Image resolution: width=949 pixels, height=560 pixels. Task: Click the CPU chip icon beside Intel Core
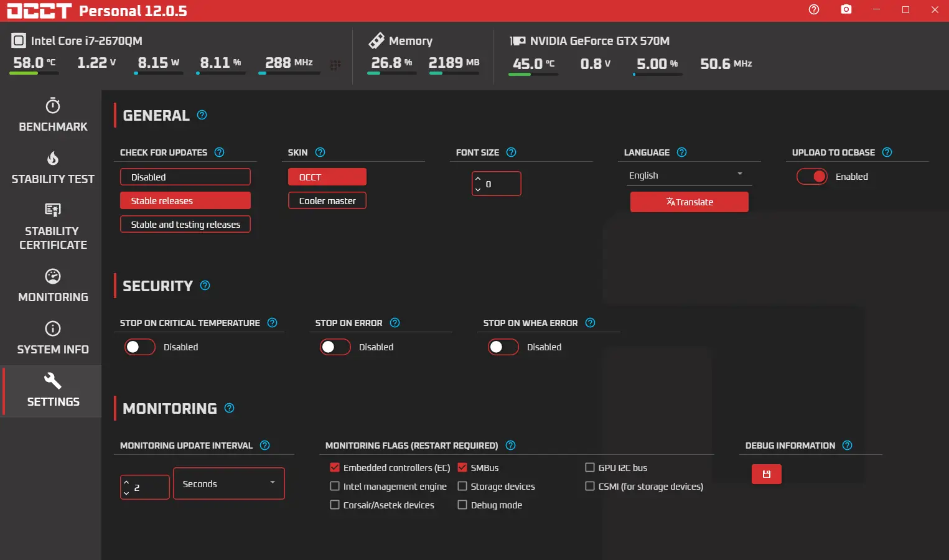tap(19, 41)
